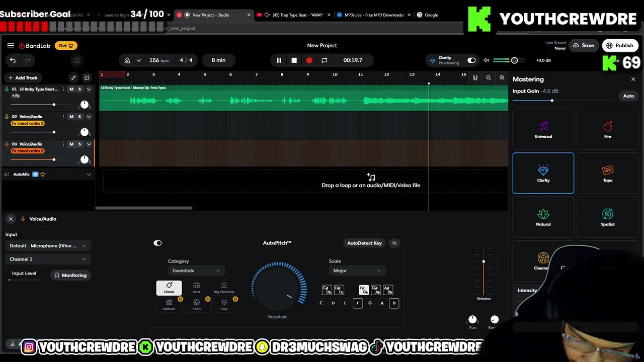Zoom in the timeline
Viewport: 644px width, 362px height.
(x=502, y=78)
